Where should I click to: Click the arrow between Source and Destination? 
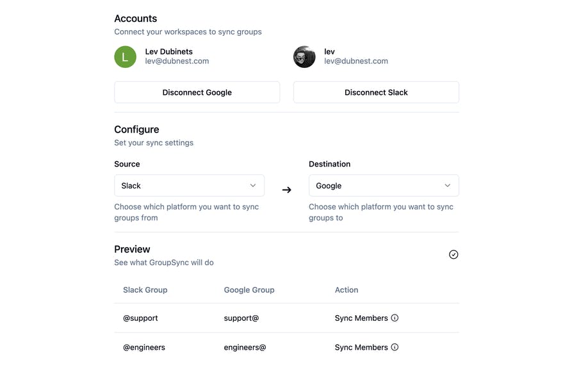[x=286, y=190]
